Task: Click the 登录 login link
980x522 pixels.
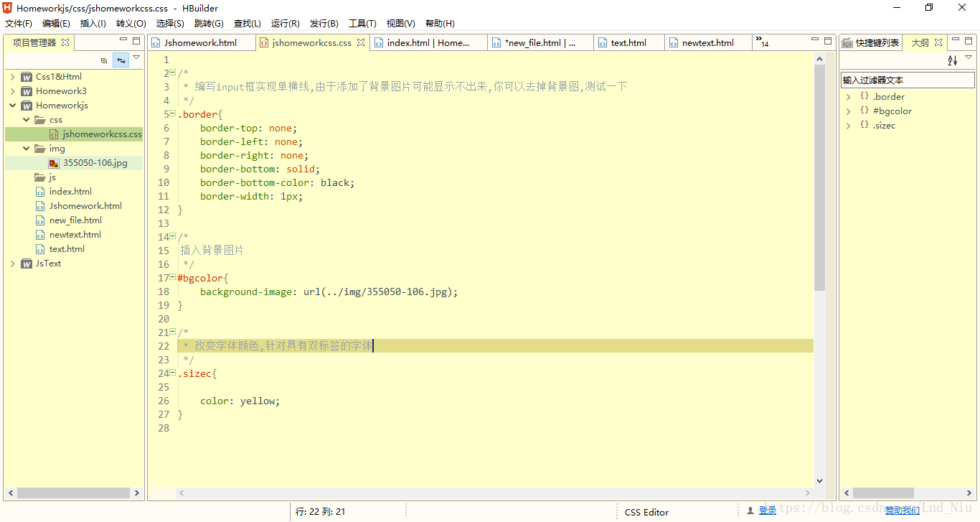Action: 768,511
